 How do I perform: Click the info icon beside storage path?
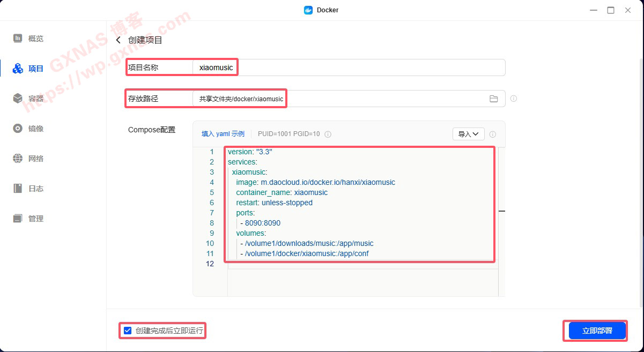pos(514,99)
